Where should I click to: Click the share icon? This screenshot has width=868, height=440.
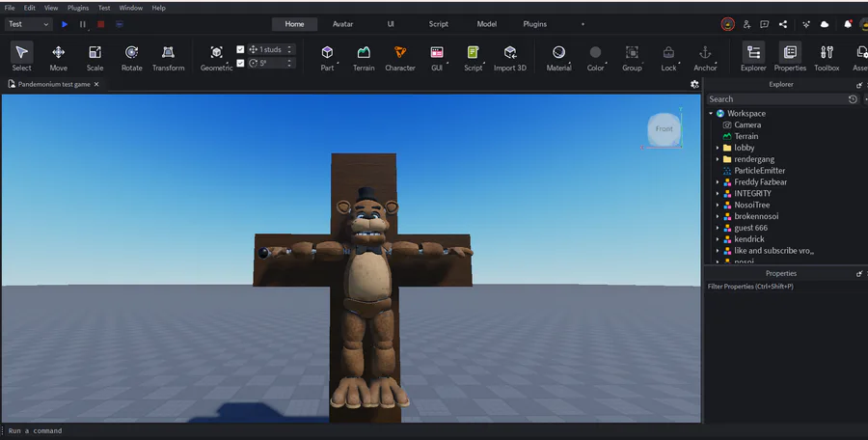[783, 24]
